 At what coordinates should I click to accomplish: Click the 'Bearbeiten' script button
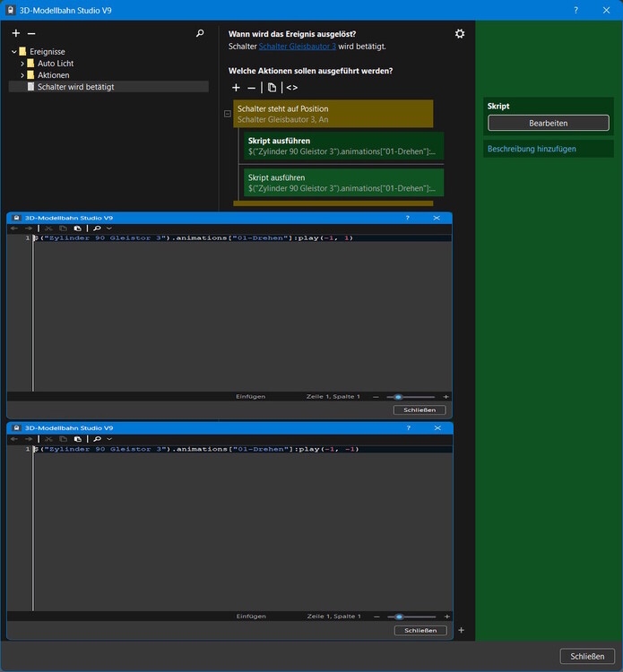[x=547, y=123]
